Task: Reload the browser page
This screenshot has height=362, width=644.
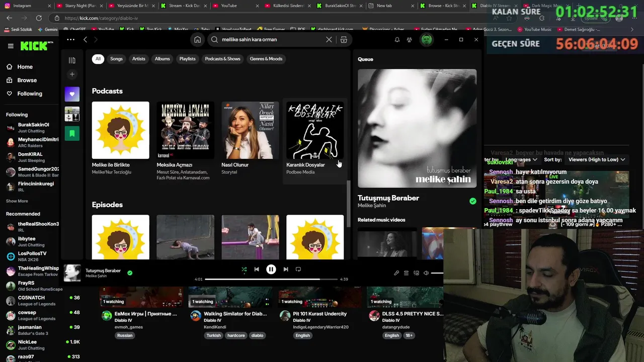Action: point(39,18)
